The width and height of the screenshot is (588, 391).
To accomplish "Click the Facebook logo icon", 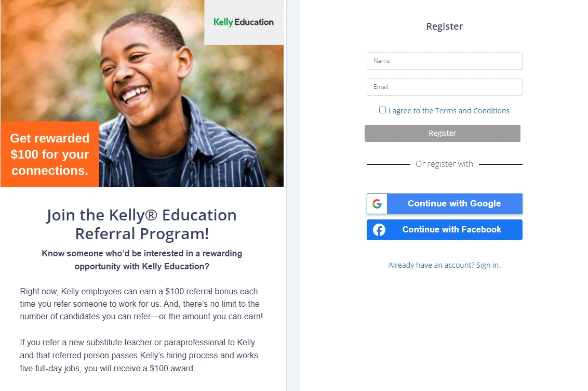I will (x=379, y=230).
